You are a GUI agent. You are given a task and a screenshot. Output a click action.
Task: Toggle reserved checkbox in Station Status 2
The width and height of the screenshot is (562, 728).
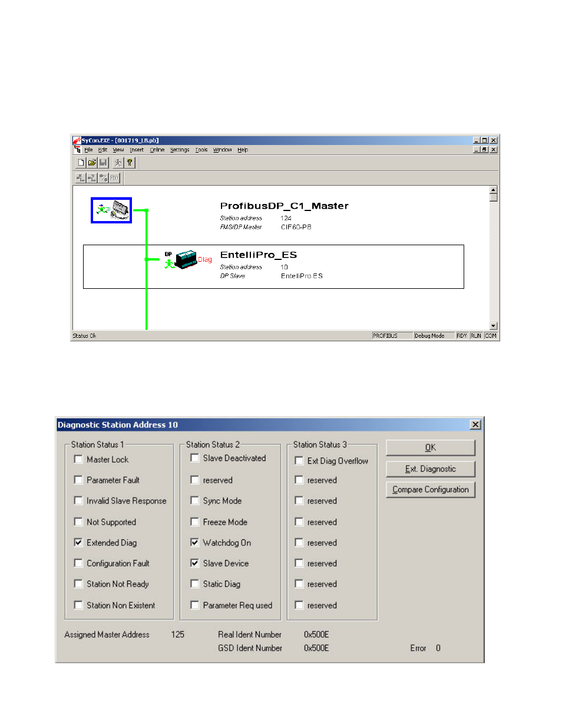point(194,480)
